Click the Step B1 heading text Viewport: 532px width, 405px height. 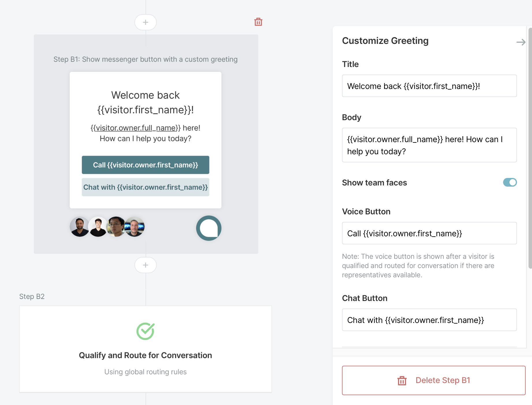[x=145, y=59]
